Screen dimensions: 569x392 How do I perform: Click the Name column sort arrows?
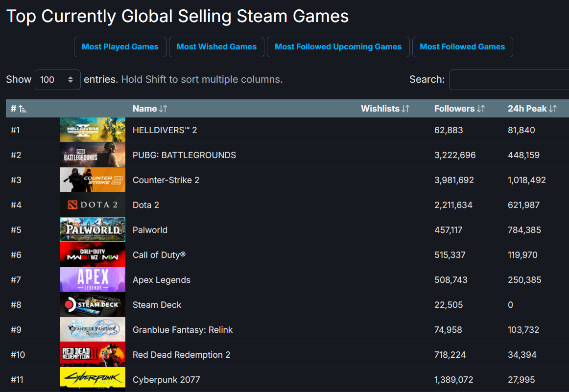[x=163, y=109]
